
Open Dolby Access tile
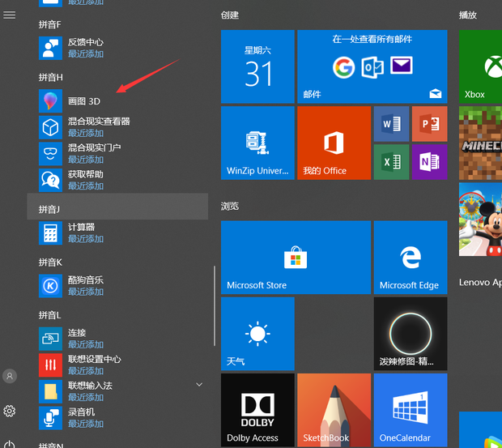click(x=257, y=410)
